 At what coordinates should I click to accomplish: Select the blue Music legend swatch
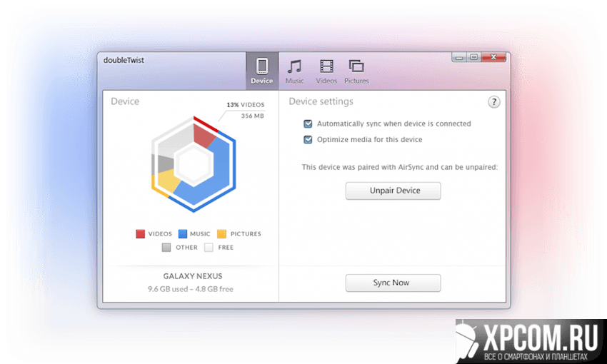[183, 234]
